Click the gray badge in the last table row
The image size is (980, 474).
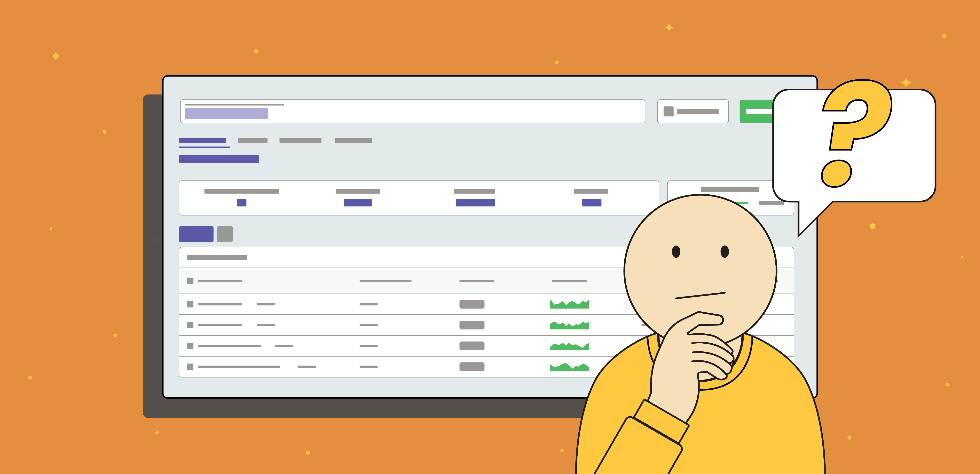(472, 367)
